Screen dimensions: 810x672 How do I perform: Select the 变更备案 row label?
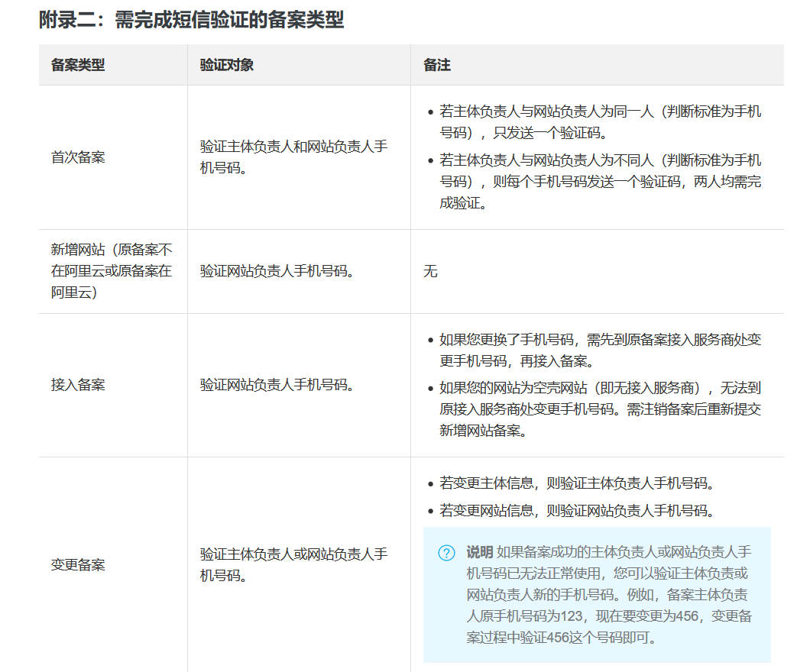pyautogui.click(x=78, y=564)
